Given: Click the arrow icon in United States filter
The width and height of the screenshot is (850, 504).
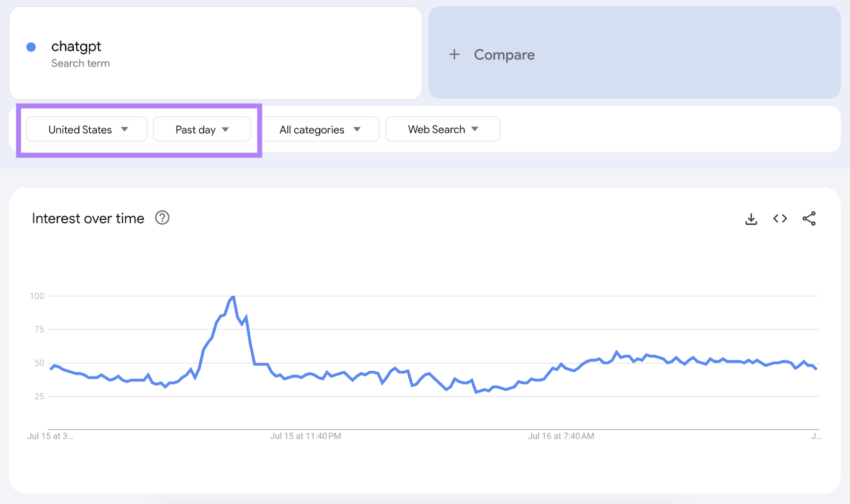Looking at the screenshot, I should coord(125,130).
